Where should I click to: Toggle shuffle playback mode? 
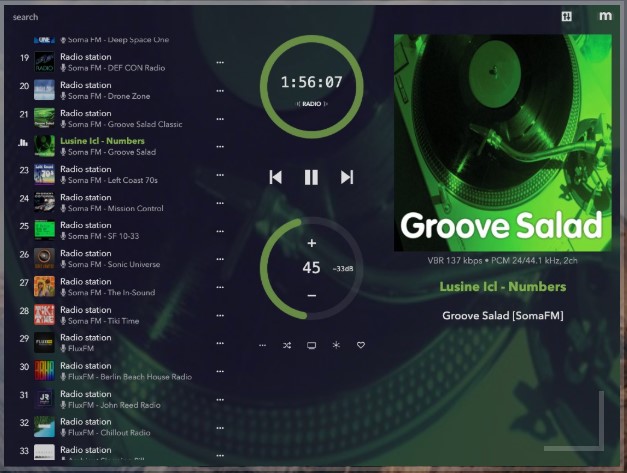(287, 345)
